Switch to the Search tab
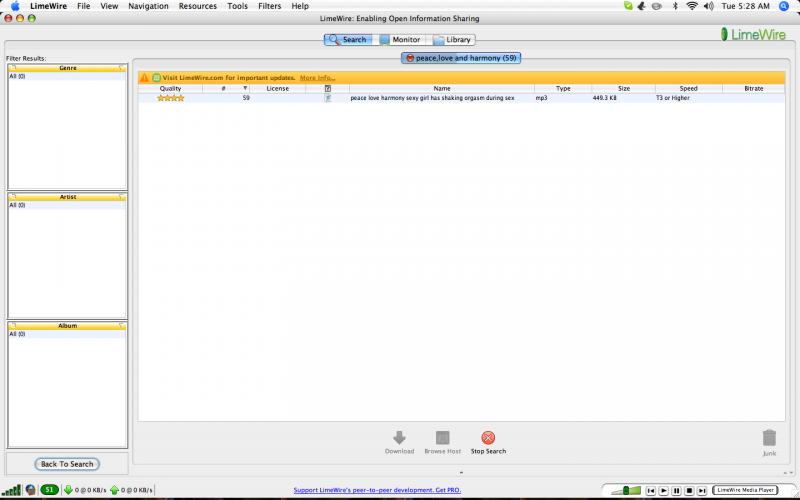Viewport: 800px width, 500px height. tap(348, 39)
